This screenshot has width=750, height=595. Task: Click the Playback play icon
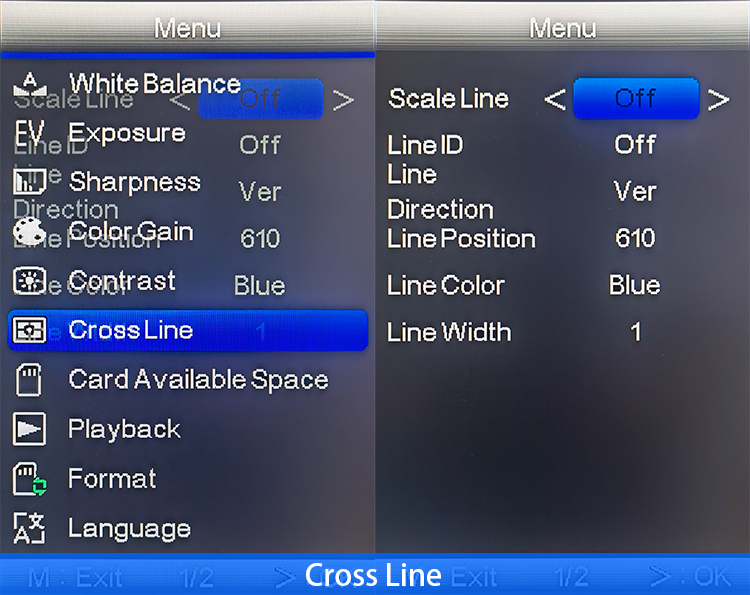[x=30, y=429]
